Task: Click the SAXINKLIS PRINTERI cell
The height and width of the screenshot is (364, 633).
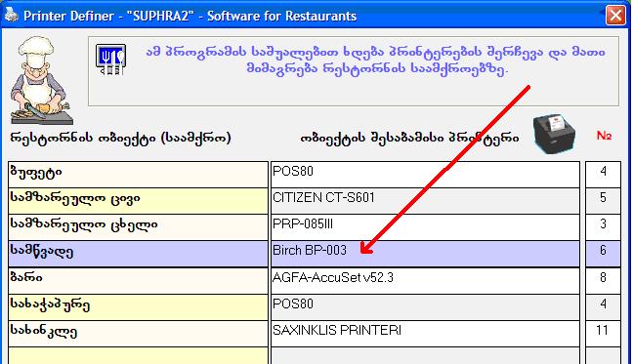Action: pyautogui.click(x=426, y=334)
